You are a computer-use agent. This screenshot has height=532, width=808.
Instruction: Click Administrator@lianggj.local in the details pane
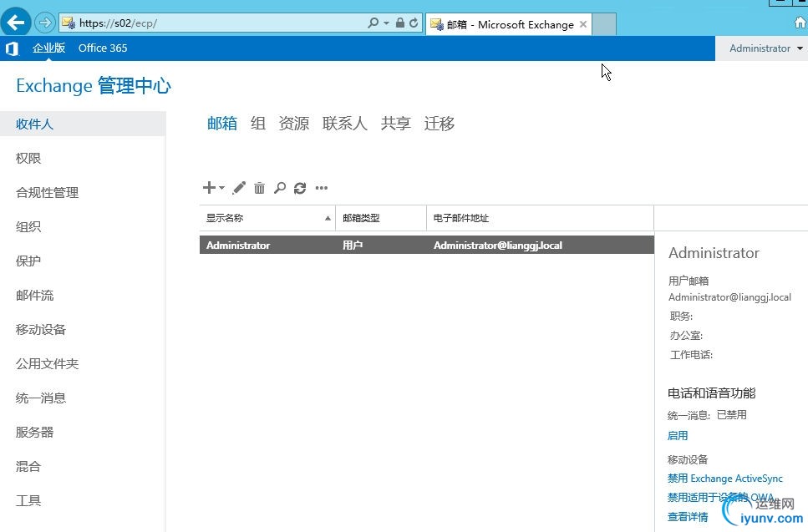point(729,297)
